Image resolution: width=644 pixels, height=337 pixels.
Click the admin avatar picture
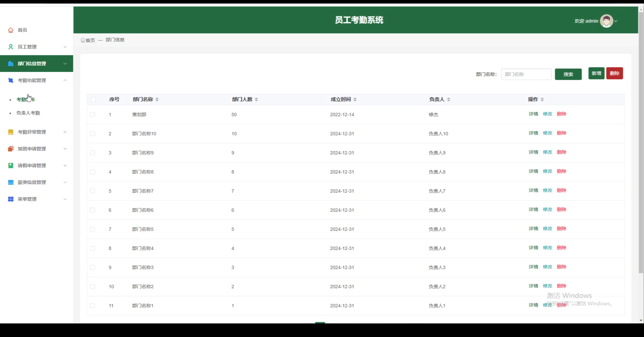click(x=606, y=21)
